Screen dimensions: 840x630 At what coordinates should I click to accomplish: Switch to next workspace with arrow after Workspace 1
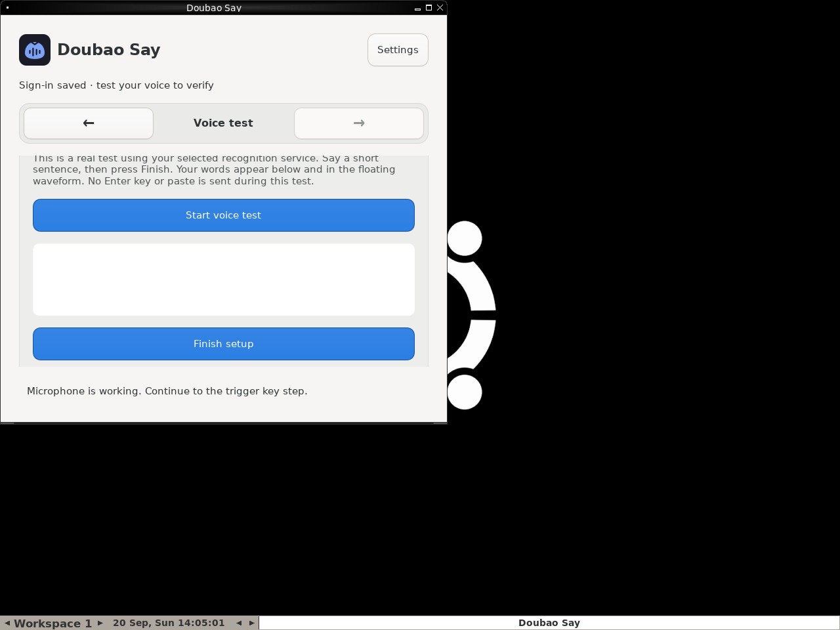[x=100, y=623]
